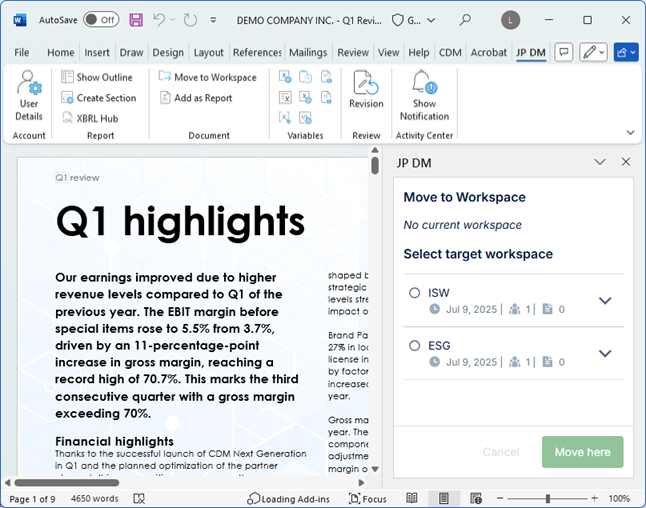The image size is (646, 508).
Task: Click the Move to Workspace ribbon command
Action: tap(208, 77)
